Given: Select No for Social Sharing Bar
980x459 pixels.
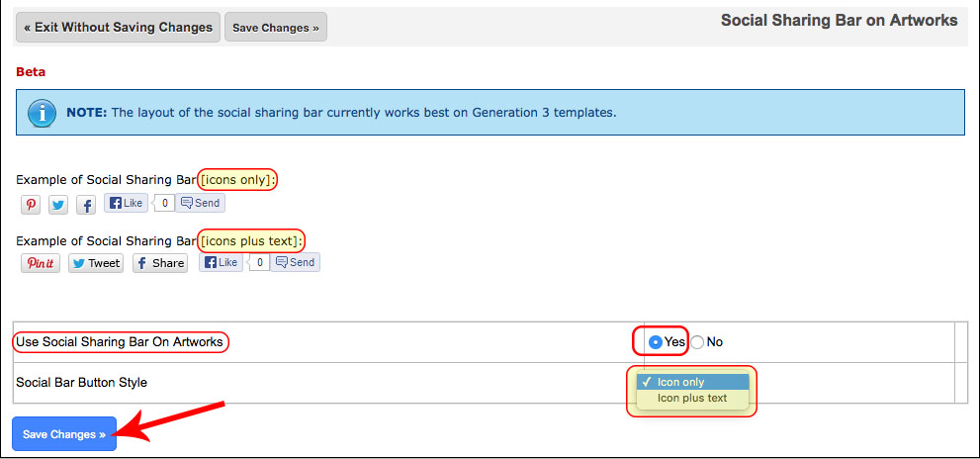Looking at the screenshot, I should pyautogui.click(x=698, y=342).
